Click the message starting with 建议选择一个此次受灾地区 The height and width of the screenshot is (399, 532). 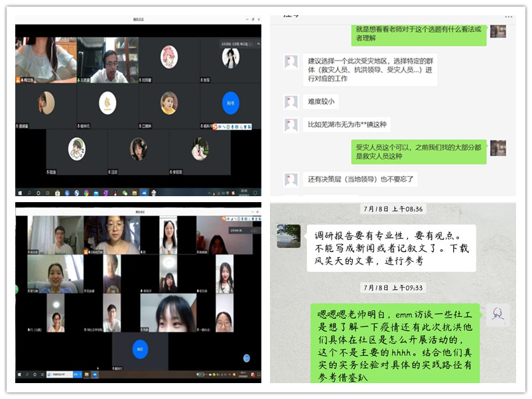pos(369,70)
